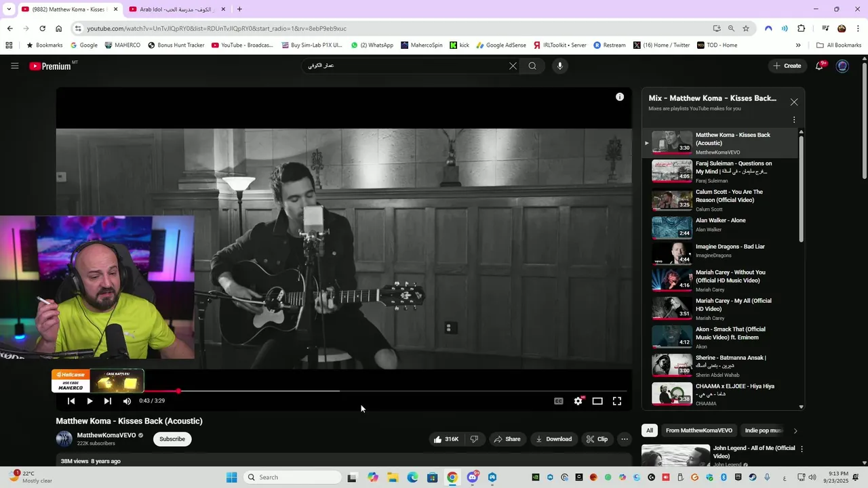Select From MatthewKomaVEVO filter chip
The image size is (868, 488).
point(699,430)
